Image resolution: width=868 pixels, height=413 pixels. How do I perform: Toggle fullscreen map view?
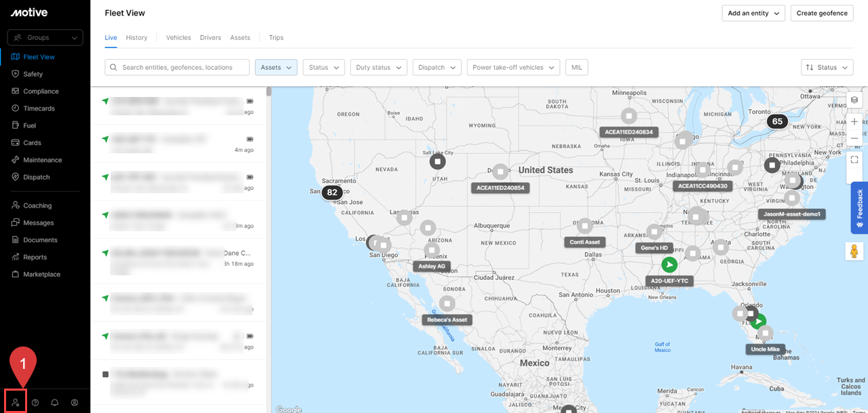pyautogui.click(x=854, y=160)
